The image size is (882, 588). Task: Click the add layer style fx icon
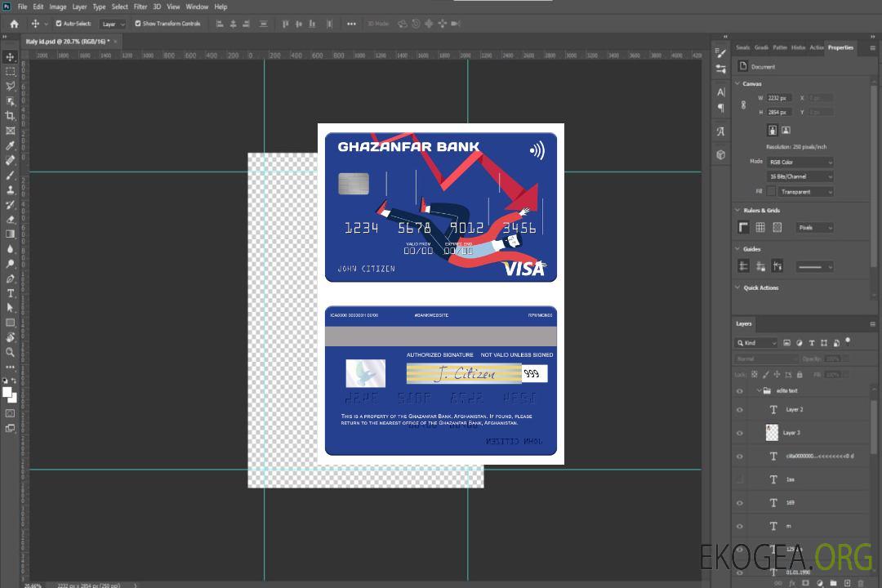tap(792, 583)
